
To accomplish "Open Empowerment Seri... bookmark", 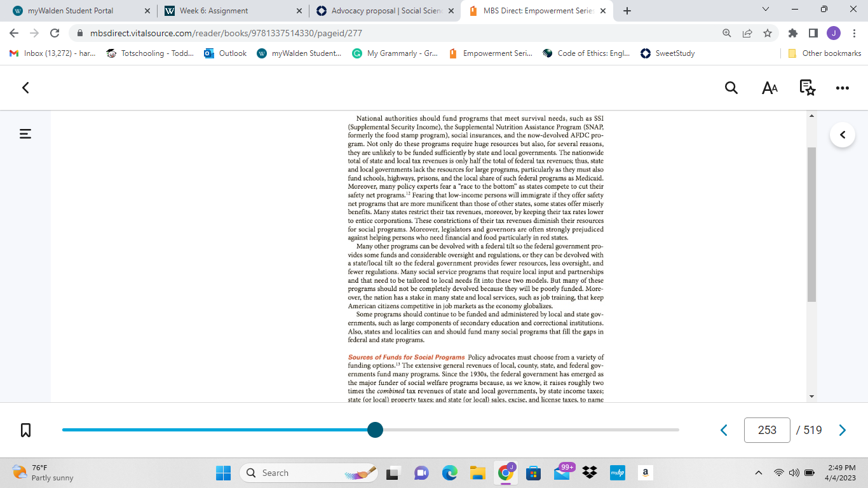I will (x=491, y=53).
